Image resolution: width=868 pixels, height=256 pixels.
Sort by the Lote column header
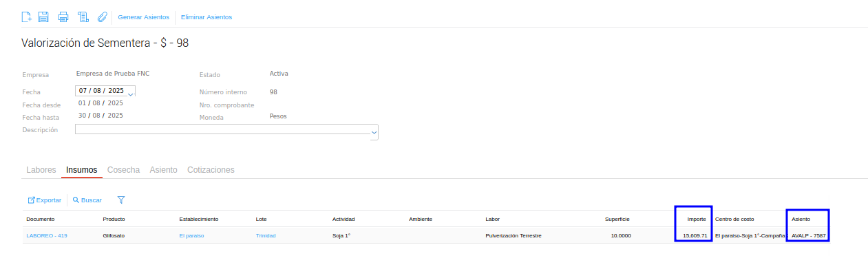(x=261, y=220)
